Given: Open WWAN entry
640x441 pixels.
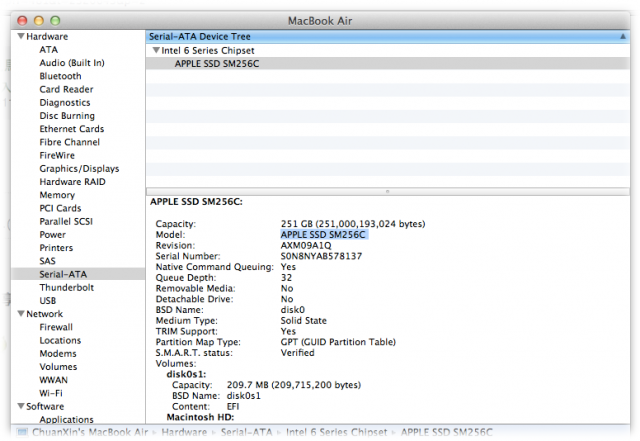Looking at the screenshot, I should [x=53, y=380].
